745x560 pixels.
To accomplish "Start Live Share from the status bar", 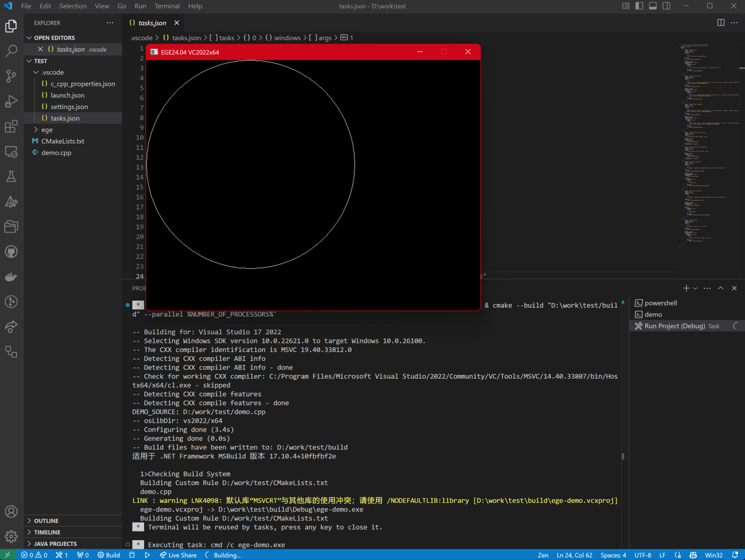I will [178, 555].
